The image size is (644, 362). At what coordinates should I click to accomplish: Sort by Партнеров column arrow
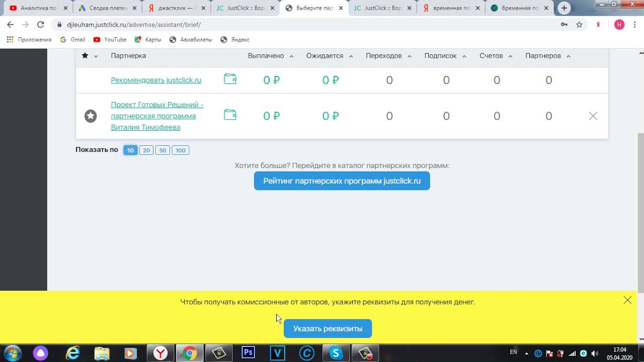[568, 56]
